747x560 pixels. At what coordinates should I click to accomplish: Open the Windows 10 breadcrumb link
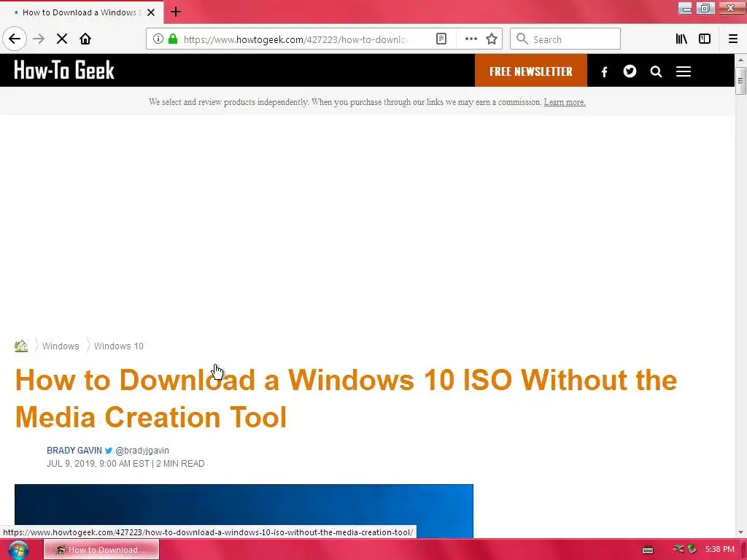(x=119, y=346)
